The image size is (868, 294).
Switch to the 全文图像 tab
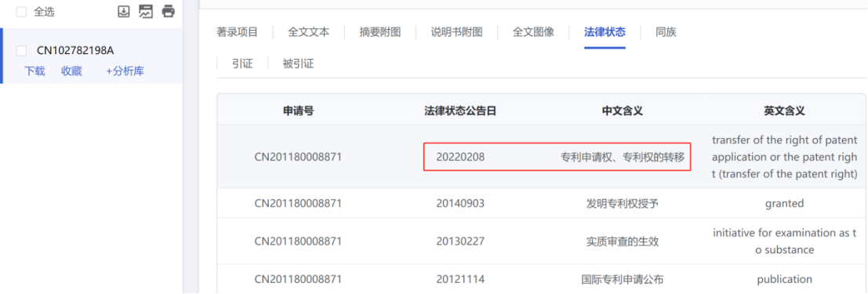click(533, 32)
